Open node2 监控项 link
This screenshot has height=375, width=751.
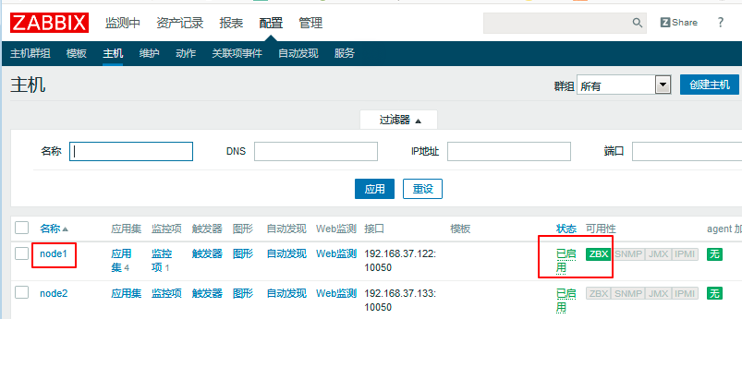[x=167, y=293]
